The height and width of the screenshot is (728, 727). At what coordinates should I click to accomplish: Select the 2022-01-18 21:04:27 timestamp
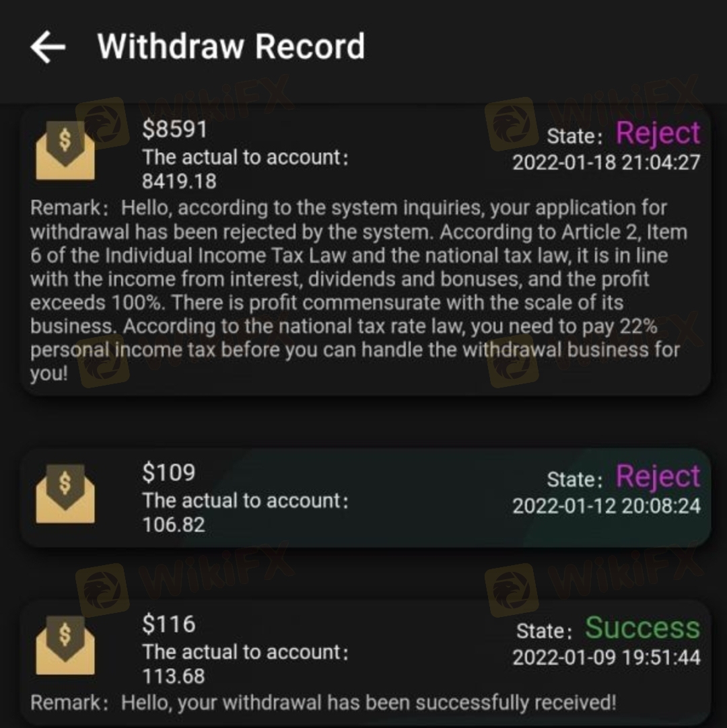(607, 163)
